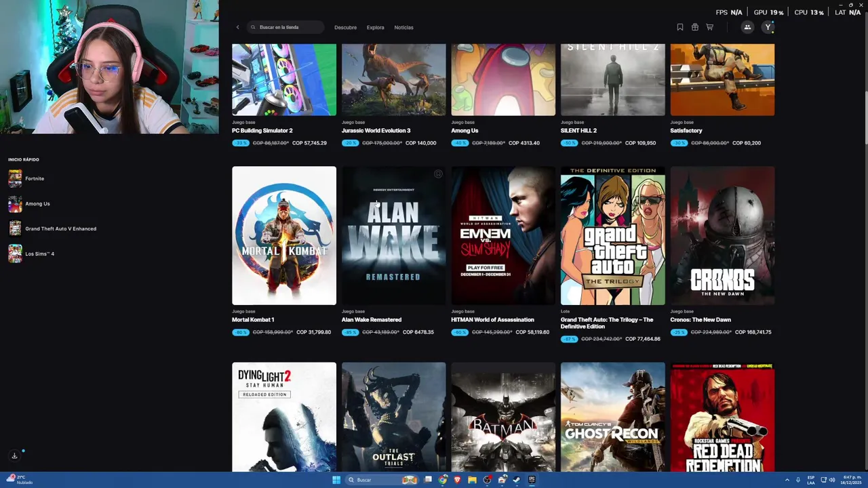Open volume control in system tray
Viewport: 868px width, 488px height.
832,480
